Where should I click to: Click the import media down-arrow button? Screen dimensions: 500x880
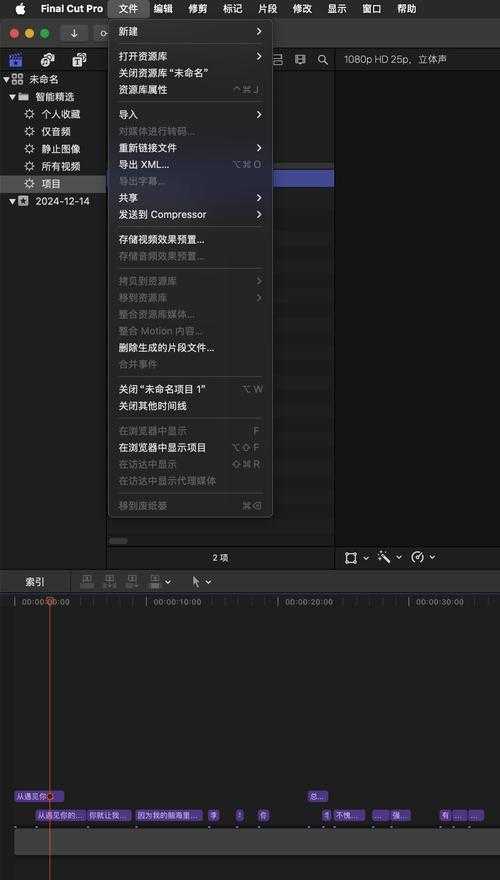pyautogui.click(x=74, y=34)
